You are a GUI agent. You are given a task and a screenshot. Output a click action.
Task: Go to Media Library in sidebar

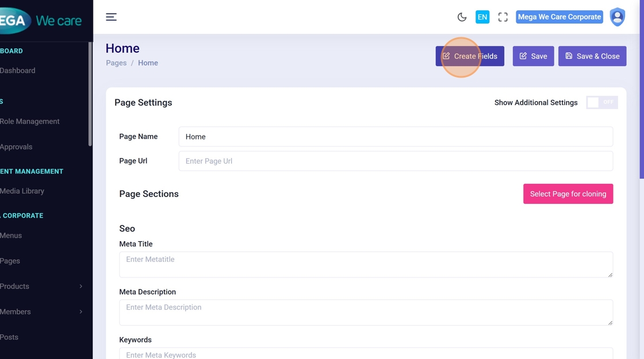(x=22, y=191)
